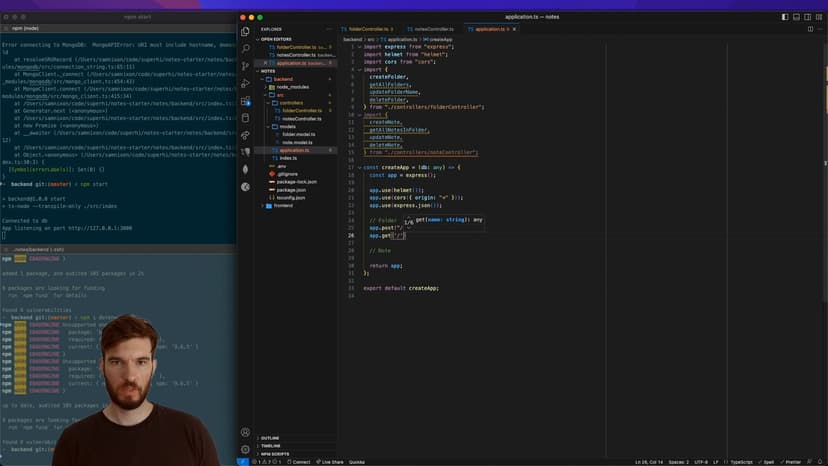Expand the OUTLINE section
Screen dimensions: 828x466
click(x=270, y=438)
